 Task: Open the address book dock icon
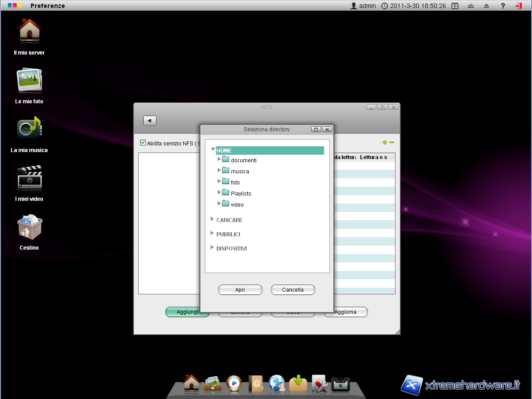click(x=256, y=383)
